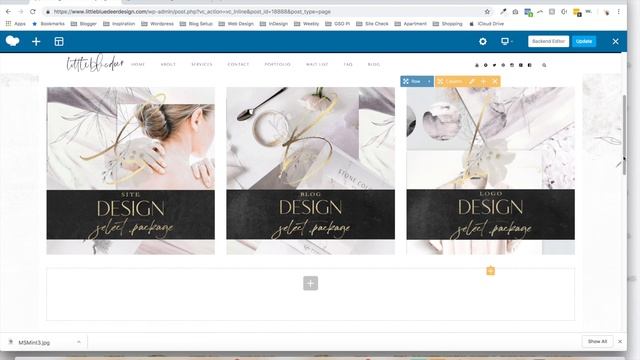Screen dimensions: 640x360
Task: Open the ABOUT menu item
Action: coord(168,64)
